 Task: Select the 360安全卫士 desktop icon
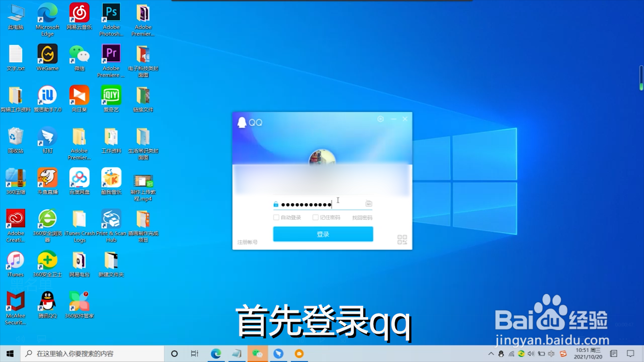(47, 264)
